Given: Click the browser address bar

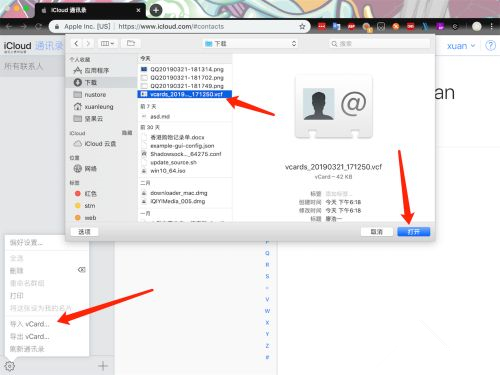Looking at the screenshot, I should pyautogui.click(x=179, y=27).
